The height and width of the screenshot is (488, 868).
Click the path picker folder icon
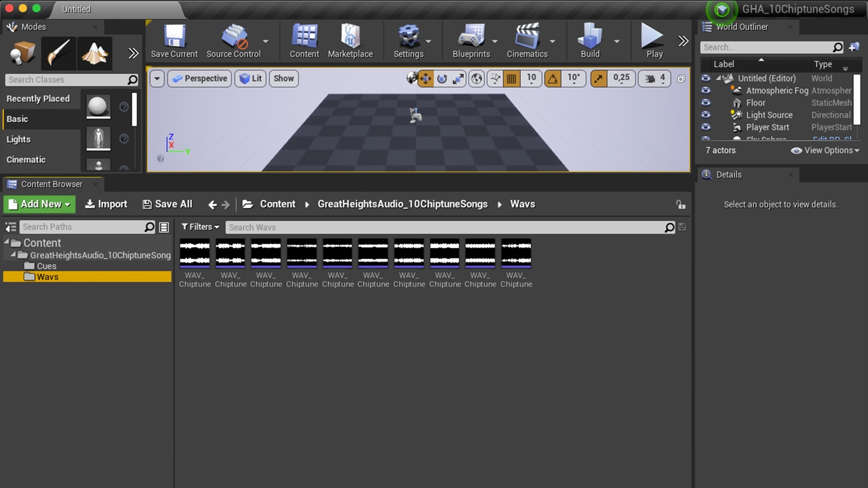(x=248, y=204)
